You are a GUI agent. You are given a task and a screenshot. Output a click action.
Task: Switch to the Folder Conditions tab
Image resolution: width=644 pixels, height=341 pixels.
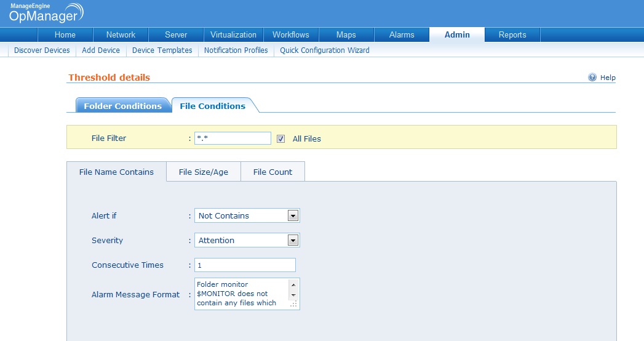(x=122, y=106)
